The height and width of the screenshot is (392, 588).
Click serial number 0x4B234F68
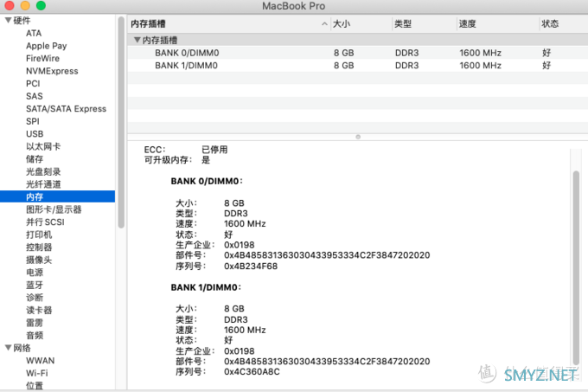[251, 266]
